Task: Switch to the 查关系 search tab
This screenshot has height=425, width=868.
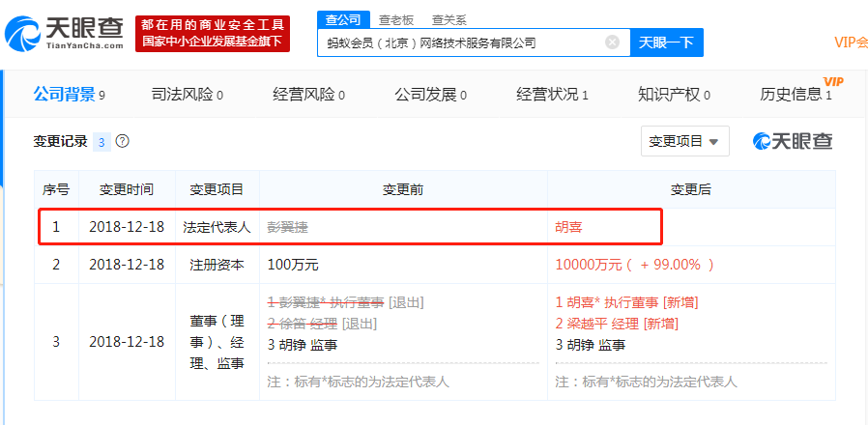Action: click(x=448, y=18)
